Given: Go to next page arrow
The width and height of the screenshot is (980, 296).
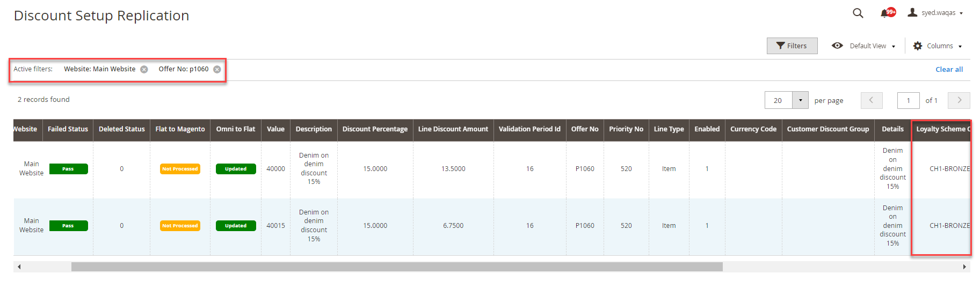Looking at the screenshot, I should click(x=959, y=100).
